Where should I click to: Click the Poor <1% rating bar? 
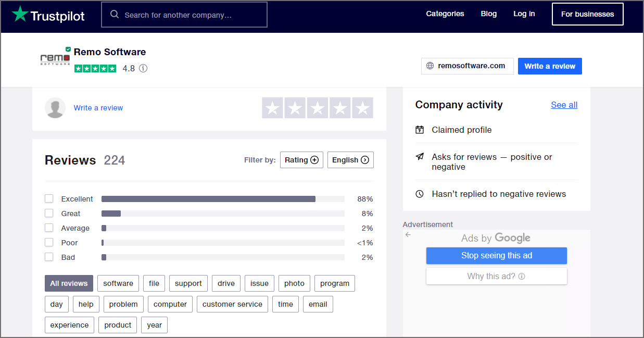223,243
